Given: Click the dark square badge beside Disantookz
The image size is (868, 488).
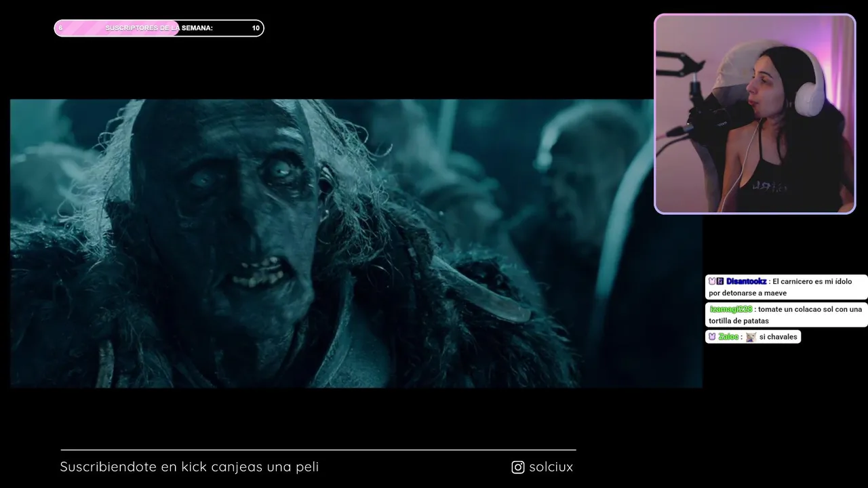Looking at the screenshot, I should [x=720, y=281].
